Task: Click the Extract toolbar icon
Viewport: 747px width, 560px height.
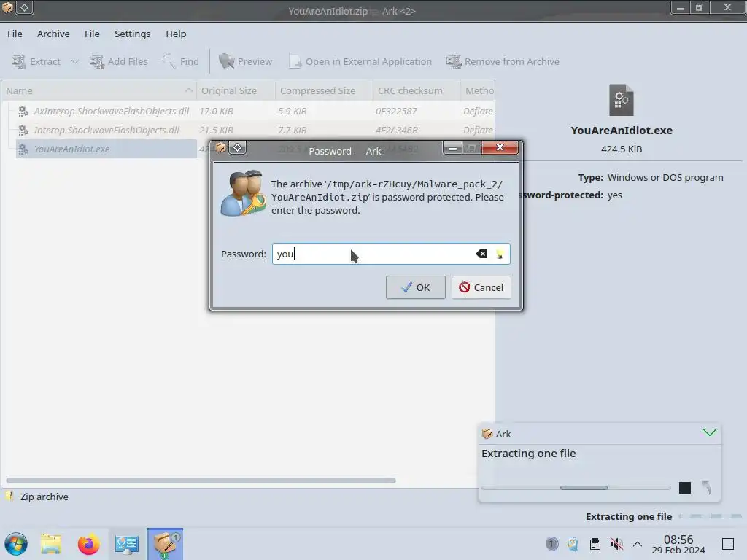Action: pos(18,61)
